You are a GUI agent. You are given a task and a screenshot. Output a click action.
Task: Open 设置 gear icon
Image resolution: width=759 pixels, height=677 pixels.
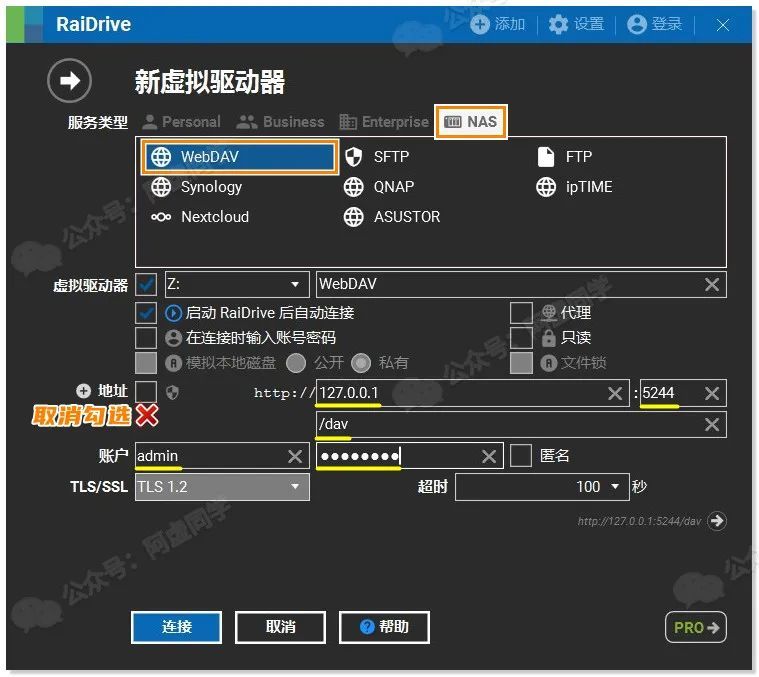pos(558,24)
